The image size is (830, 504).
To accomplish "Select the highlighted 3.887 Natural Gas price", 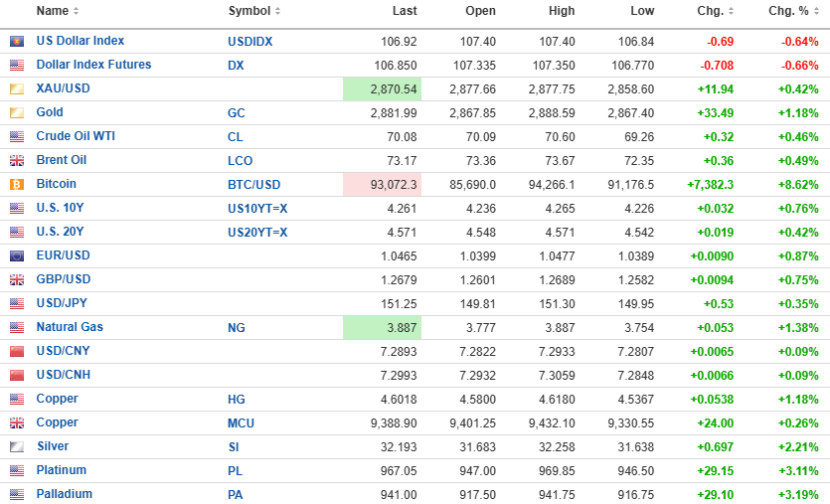I will pos(382,328).
